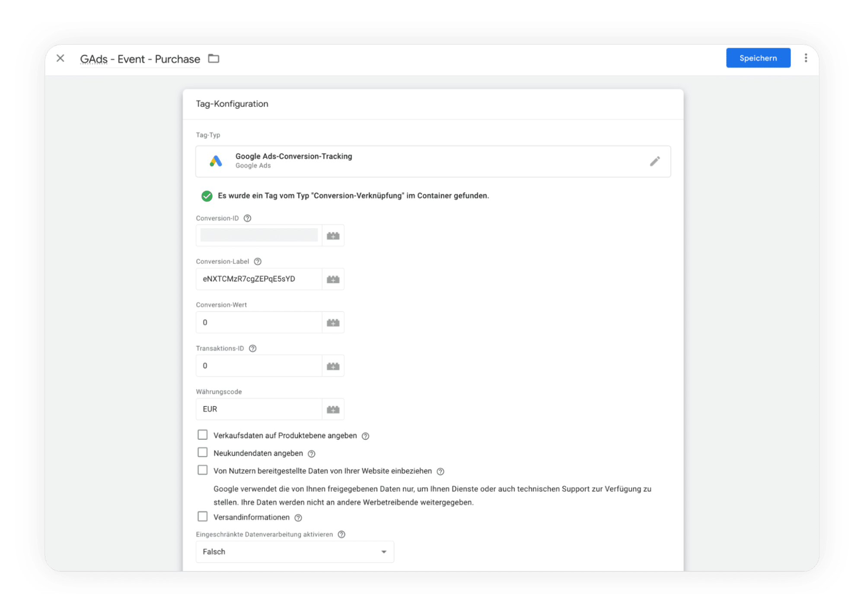
Task: Edit tag type with the pencil icon
Action: click(655, 161)
